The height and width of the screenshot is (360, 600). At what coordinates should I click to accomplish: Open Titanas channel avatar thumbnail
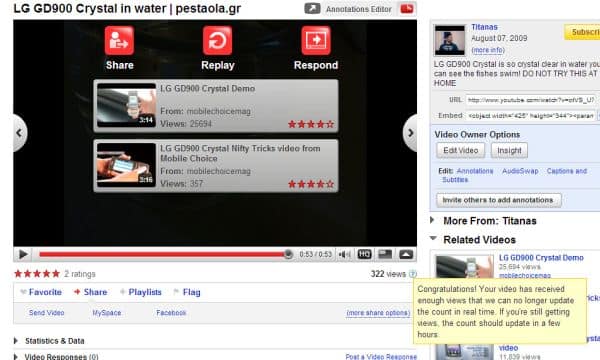pos(450,40)
